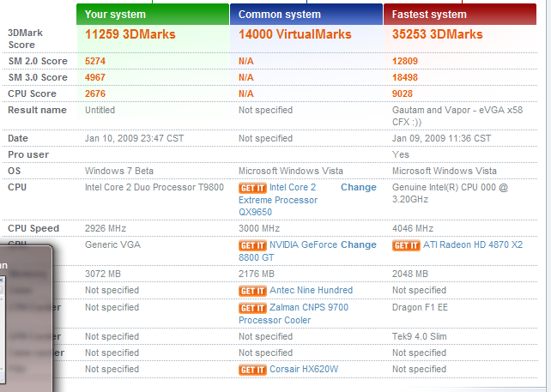Select the Common system column header
Screen dimensions: 551x392
point(306,15)
